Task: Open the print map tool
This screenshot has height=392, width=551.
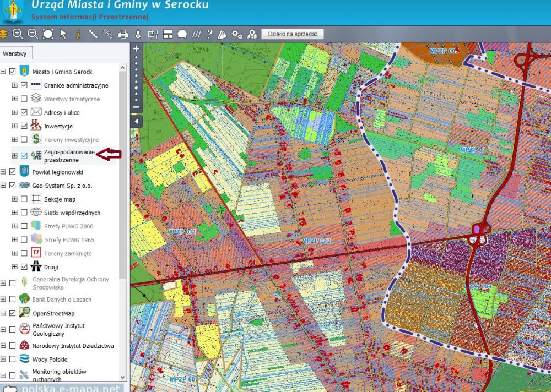Action: 123,34
